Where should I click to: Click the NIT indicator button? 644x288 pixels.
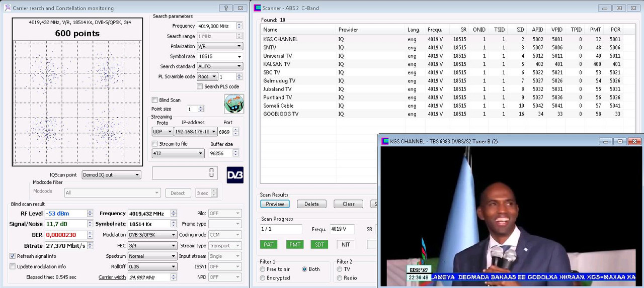(x=345, y=244)
